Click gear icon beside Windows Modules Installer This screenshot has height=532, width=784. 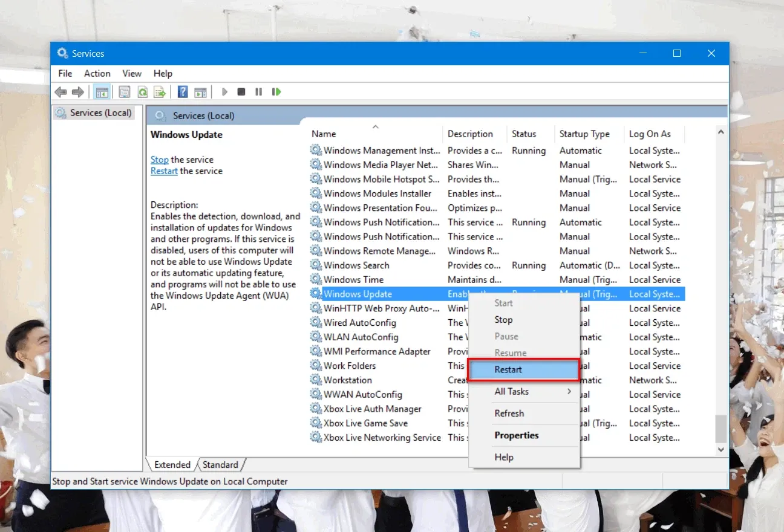pyautogui.click(x=316, y=193)
